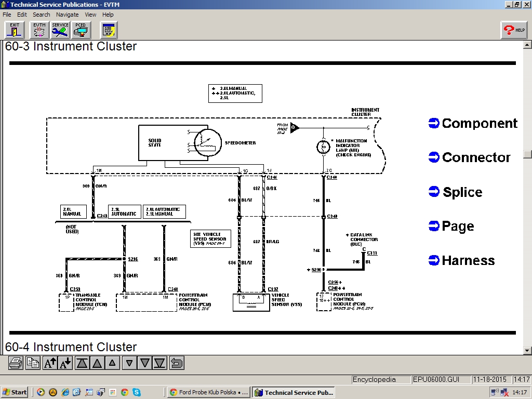Click the system tray network icon with red X
The image size is (532, 399).
(x=504, y=392)
